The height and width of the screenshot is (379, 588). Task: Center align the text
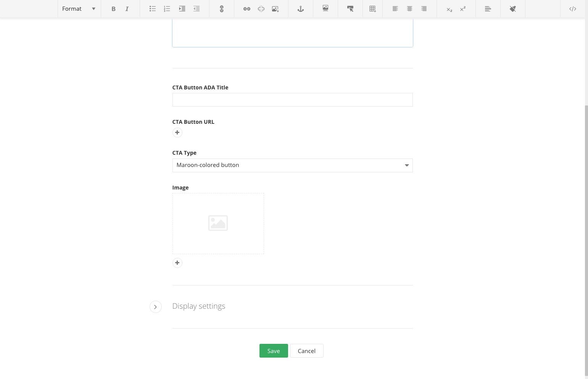[x=409, y=9]
